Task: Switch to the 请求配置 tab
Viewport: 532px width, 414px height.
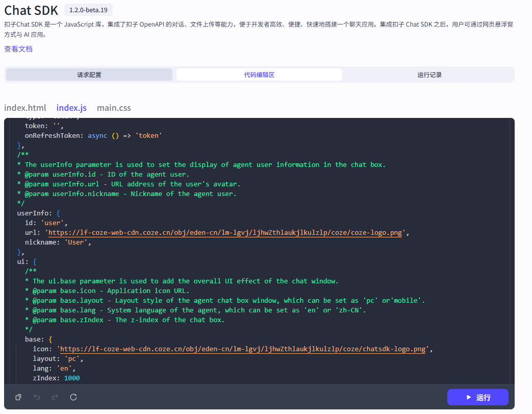Action: [x=89, y=75]
